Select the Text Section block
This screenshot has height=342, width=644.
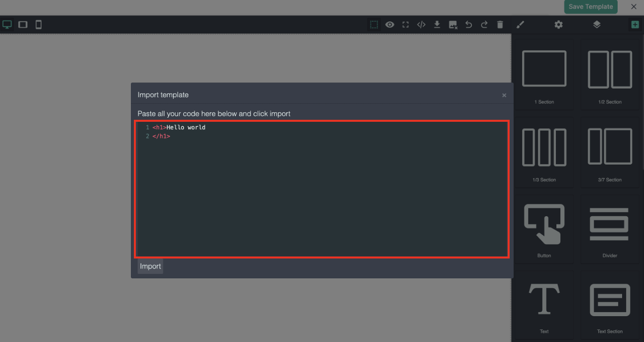click(610, 306)
